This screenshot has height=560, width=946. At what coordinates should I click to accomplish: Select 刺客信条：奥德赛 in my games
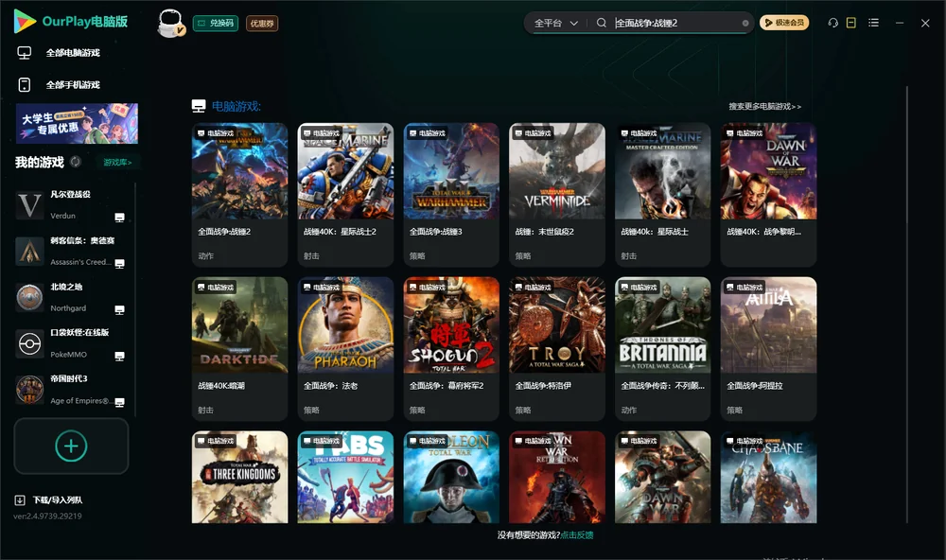tap(71, 251)
